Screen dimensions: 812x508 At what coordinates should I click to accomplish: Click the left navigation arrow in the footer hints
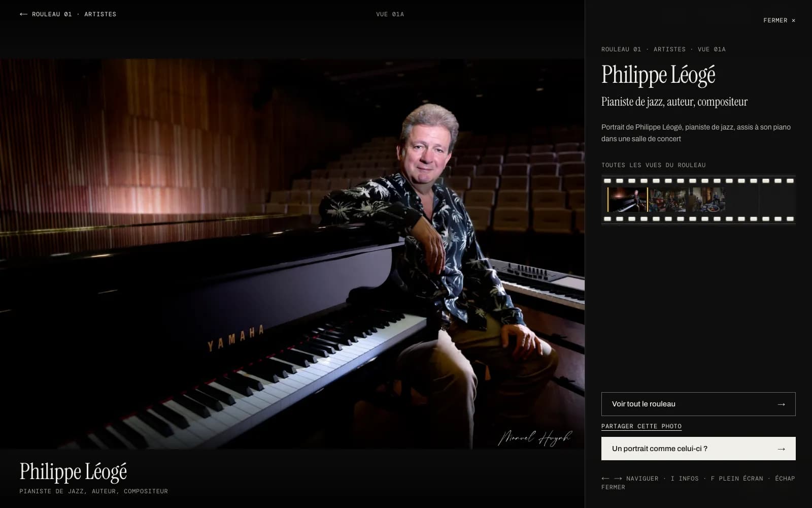tap(605, 479)
